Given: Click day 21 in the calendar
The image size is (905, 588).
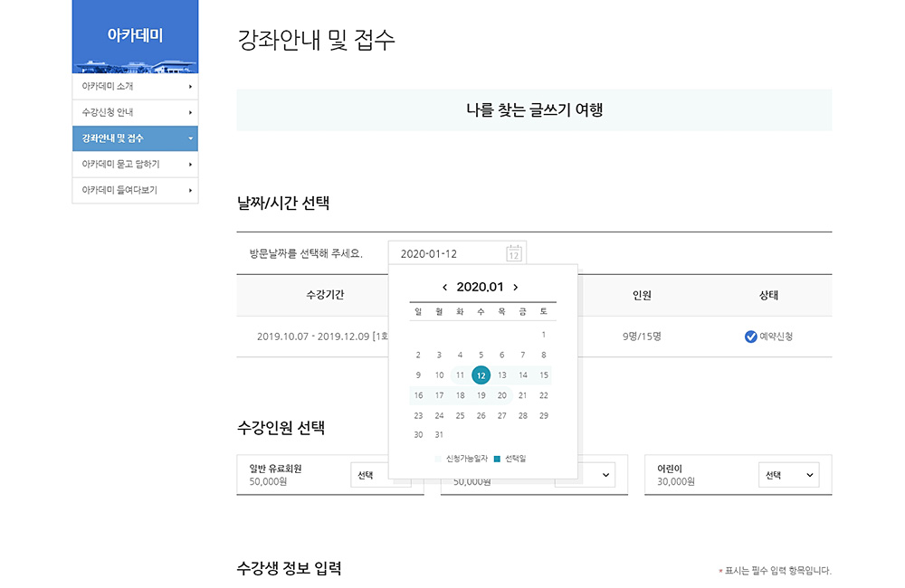Looking at the screenshot, I should pos(522,395).
